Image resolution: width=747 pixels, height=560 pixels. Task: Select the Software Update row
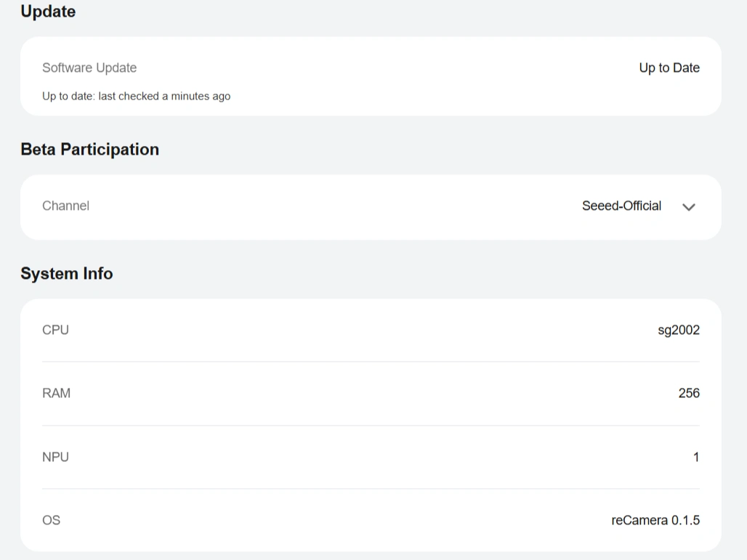click(89, 68)
